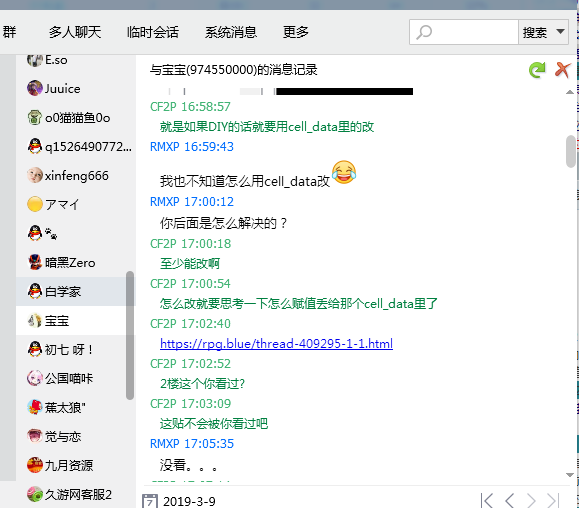Image resolution: width=579 pixels, height=508 pixels.
Task: Click 公国喵咔 contact avatar
Action: (35, 378)
